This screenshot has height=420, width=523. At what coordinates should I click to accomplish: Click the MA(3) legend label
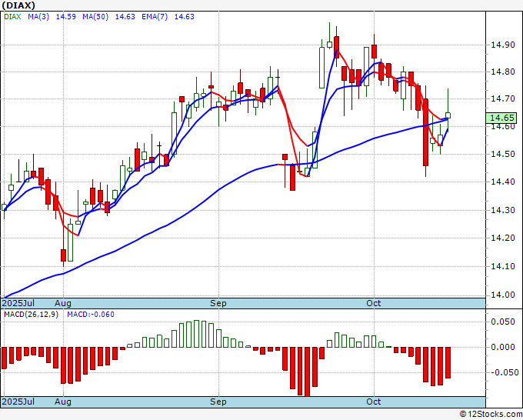[38, 17]
